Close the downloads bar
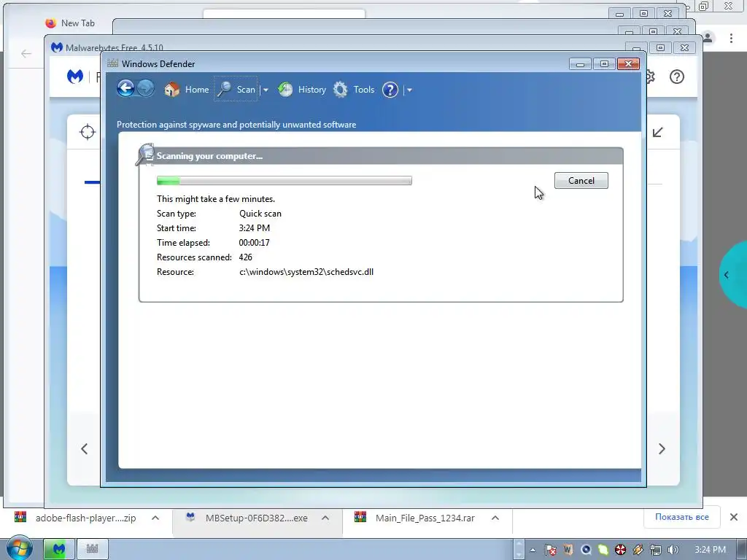 [734, 517]
